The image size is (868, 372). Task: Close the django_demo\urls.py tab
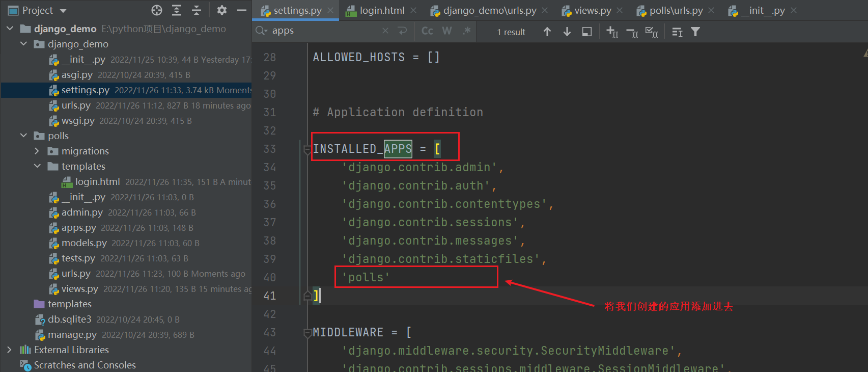[545, 10]
